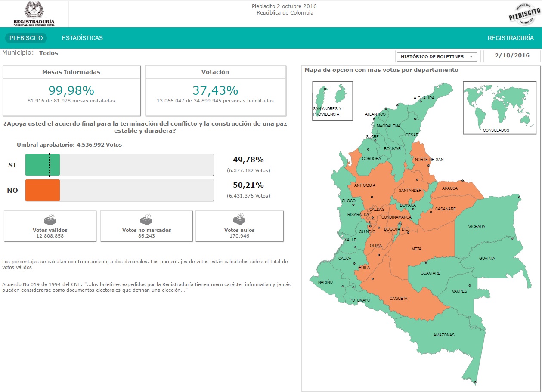542x392 pixels.
Task: Click Guainía department on the map
Action: 487,259
